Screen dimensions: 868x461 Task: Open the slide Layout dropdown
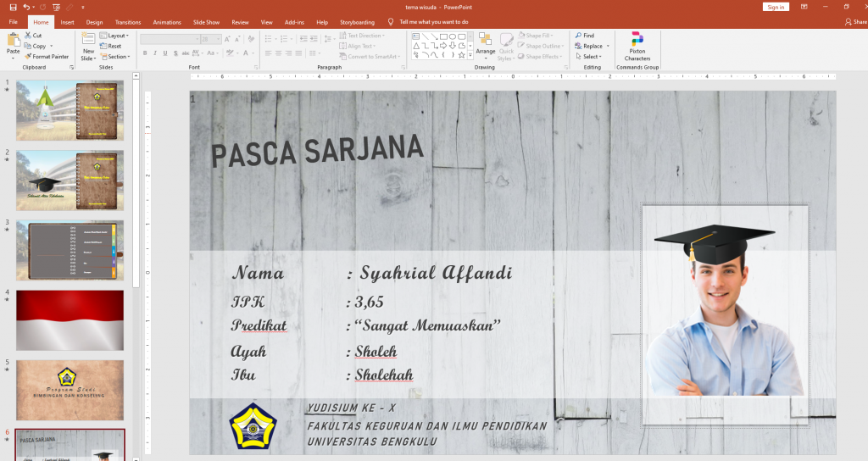114,36
